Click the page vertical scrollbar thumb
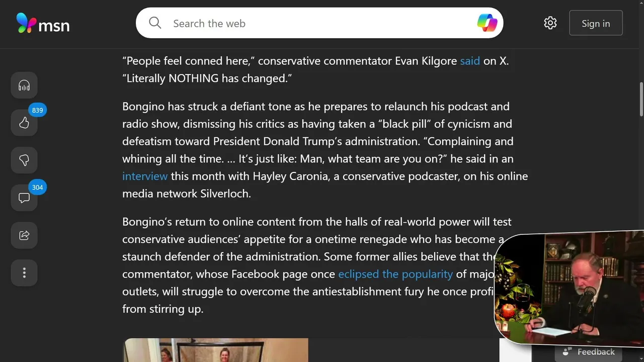Image resolution: width=644 pixels, height=362 pixels. tap(641, 99)
